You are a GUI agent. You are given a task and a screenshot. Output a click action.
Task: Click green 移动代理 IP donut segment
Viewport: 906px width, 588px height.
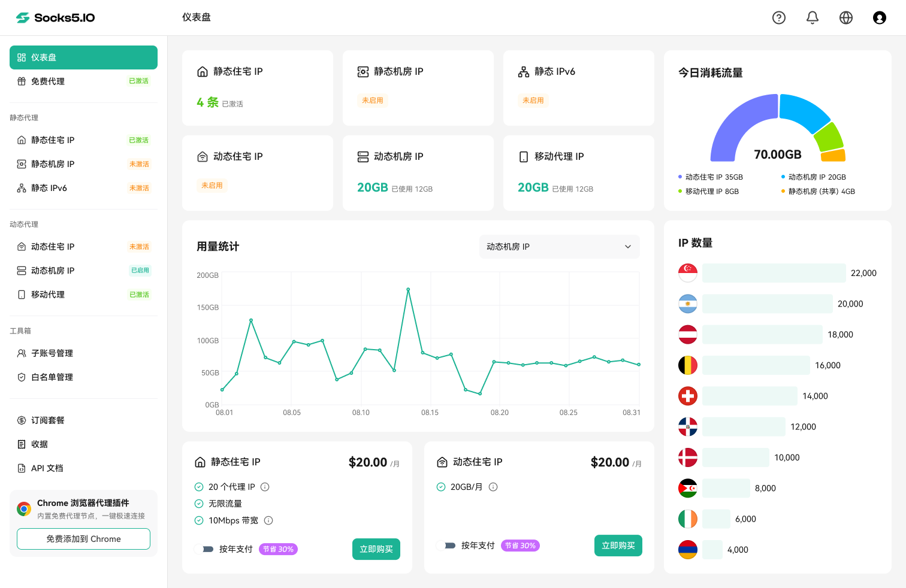(830, 137)
